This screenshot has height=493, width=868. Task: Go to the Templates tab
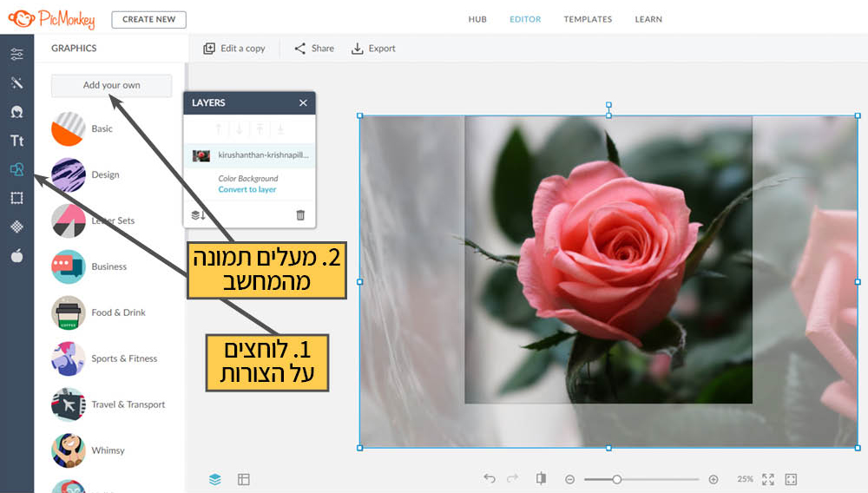(x=588, y=19)
